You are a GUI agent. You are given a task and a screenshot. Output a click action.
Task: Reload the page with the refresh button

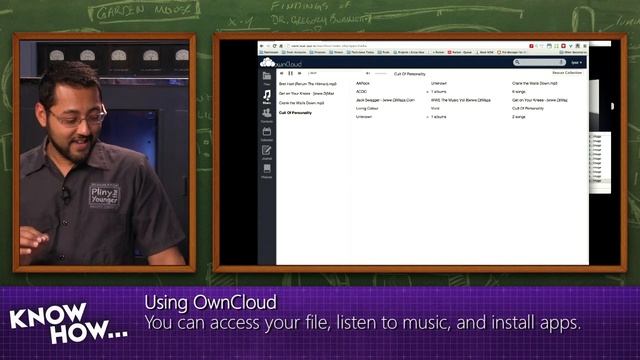coord(275,46)
